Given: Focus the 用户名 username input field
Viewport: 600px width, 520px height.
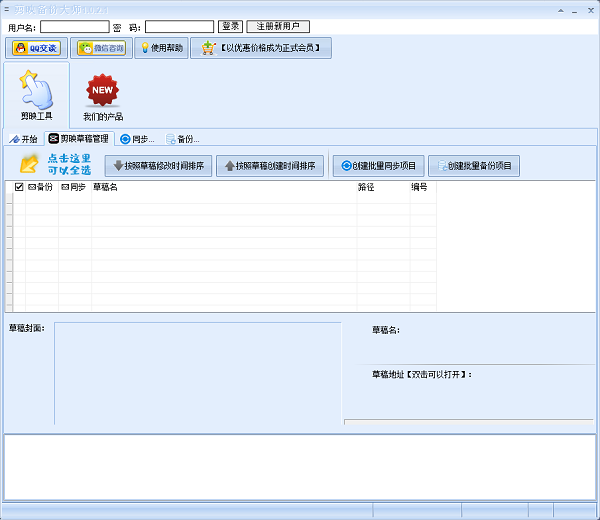Looking at the screenshot, I should 75,27.
